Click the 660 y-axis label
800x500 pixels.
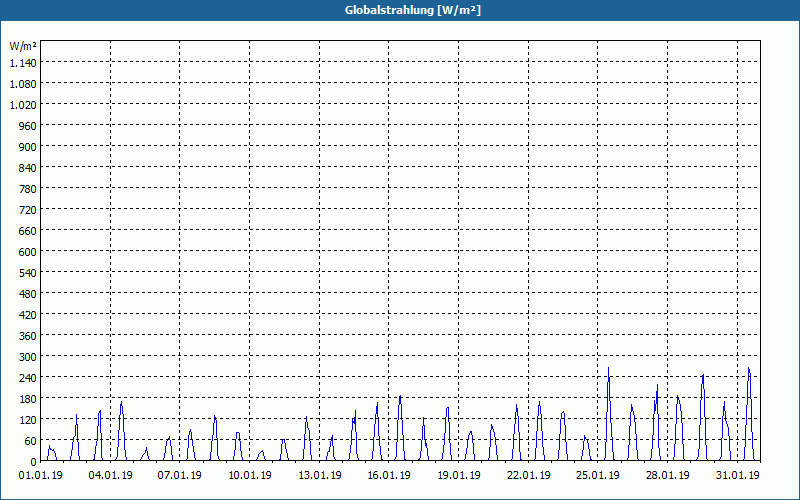pos(28,231)
